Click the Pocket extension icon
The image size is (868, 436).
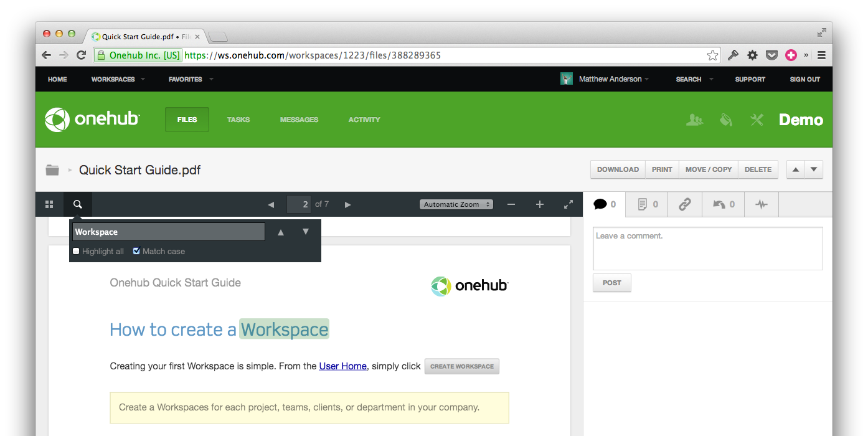(771, 55)
